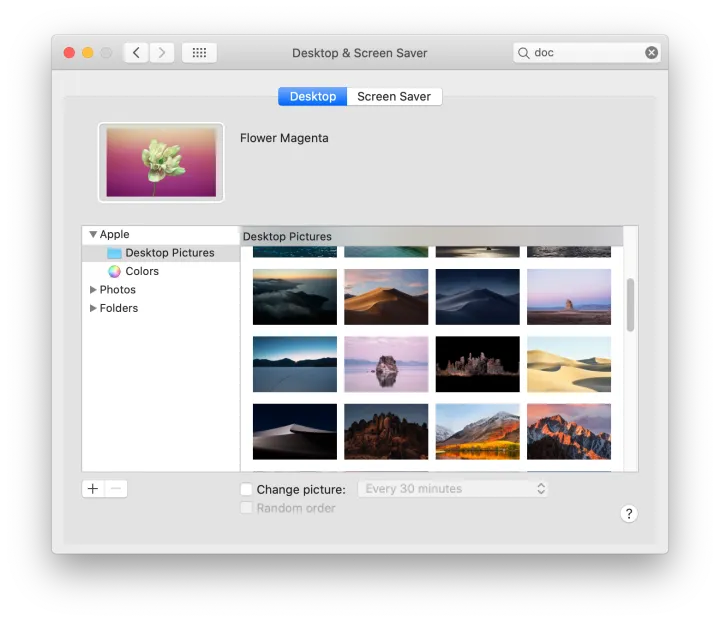Expand the Photos section
This screenshot has width=720, height=622.
pyautogui.click(x=93, y=290)
